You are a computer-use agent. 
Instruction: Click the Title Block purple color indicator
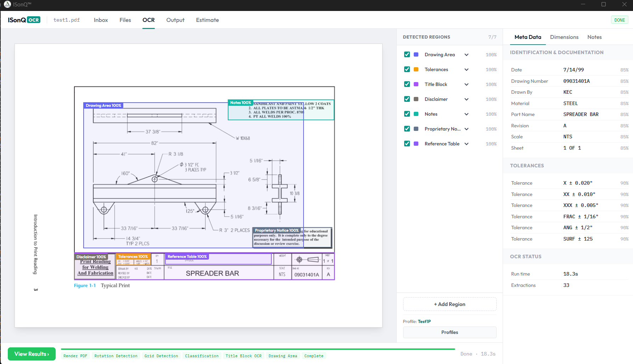416,84
